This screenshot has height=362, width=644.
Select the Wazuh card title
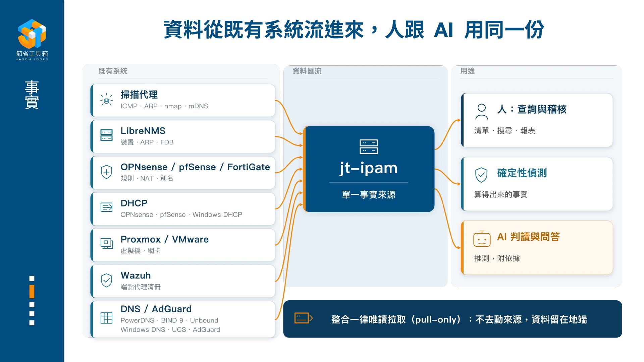[136, 276]
